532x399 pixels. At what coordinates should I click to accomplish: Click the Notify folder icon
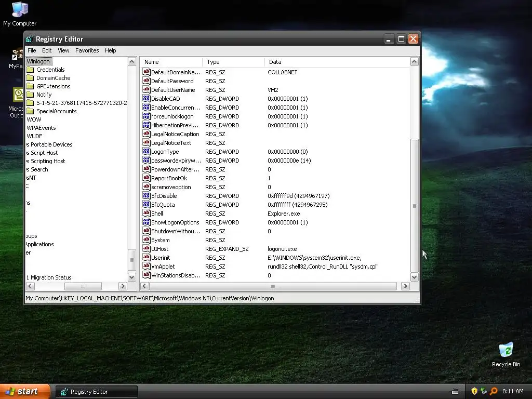[30, 95]
